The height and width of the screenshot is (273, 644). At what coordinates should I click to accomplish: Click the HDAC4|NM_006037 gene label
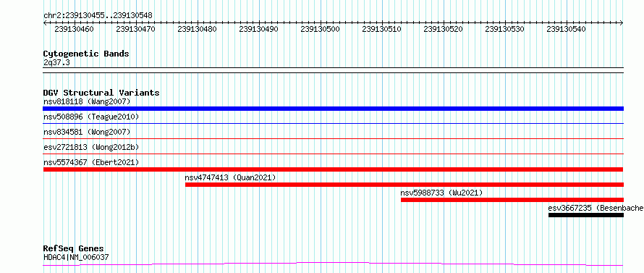(76, 257)
